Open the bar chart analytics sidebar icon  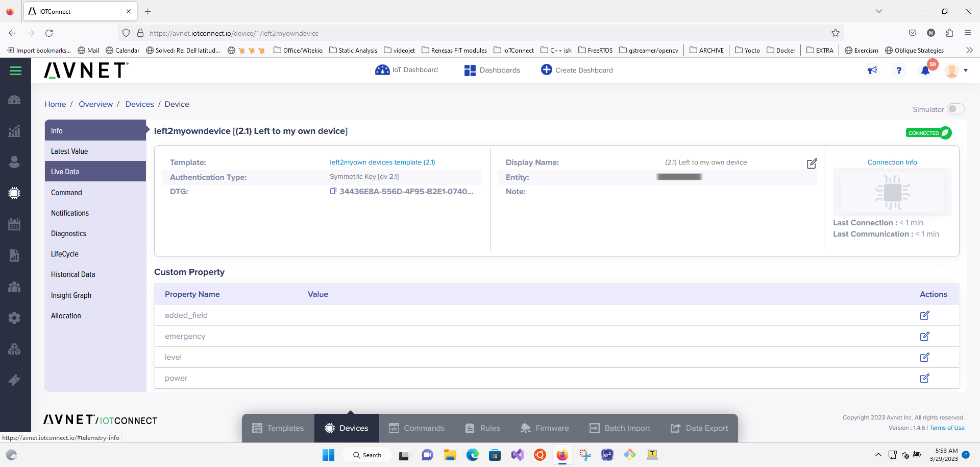[14, 131]
